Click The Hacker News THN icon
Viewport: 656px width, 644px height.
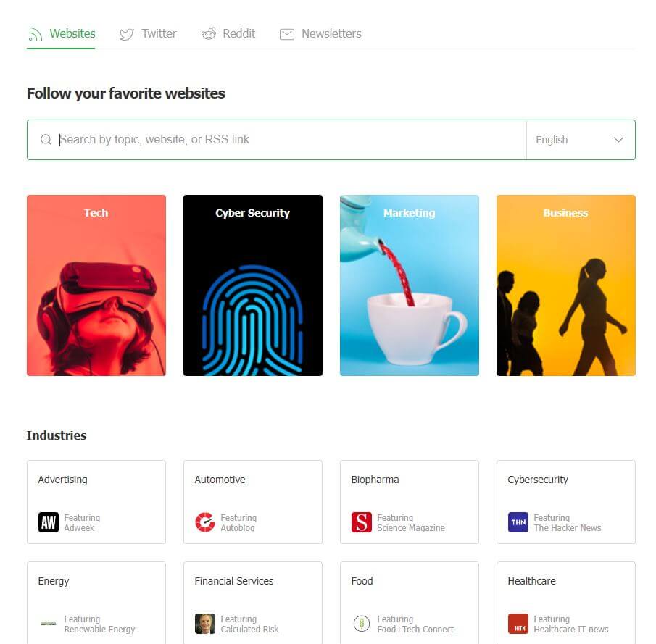pyautogui.click(x=518, y=522)
